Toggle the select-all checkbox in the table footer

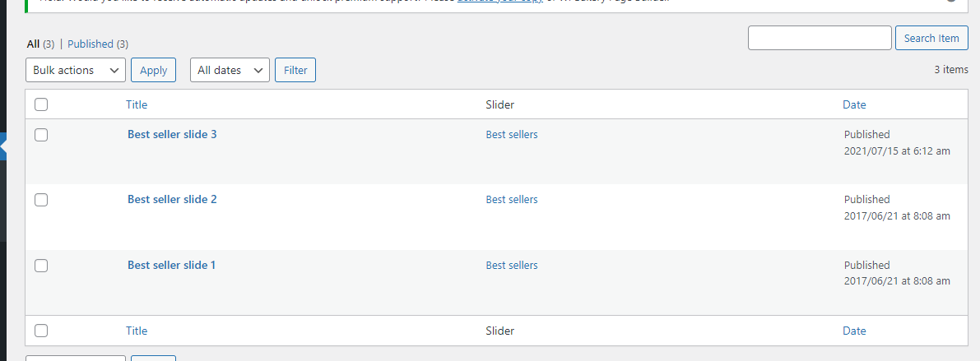pos(41,331)
